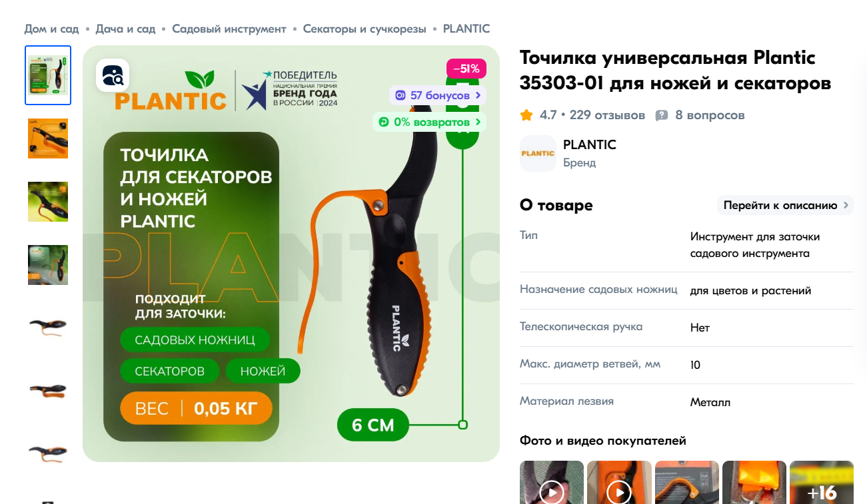The image size is (867, 504).
Task: Click the orange rating star icon
Action: point(526,115)
